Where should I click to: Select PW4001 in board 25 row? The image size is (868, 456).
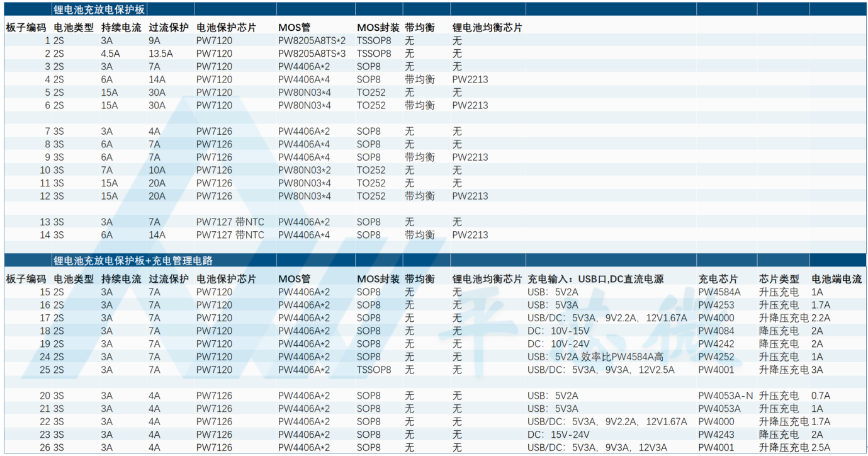tap(716, 370)
